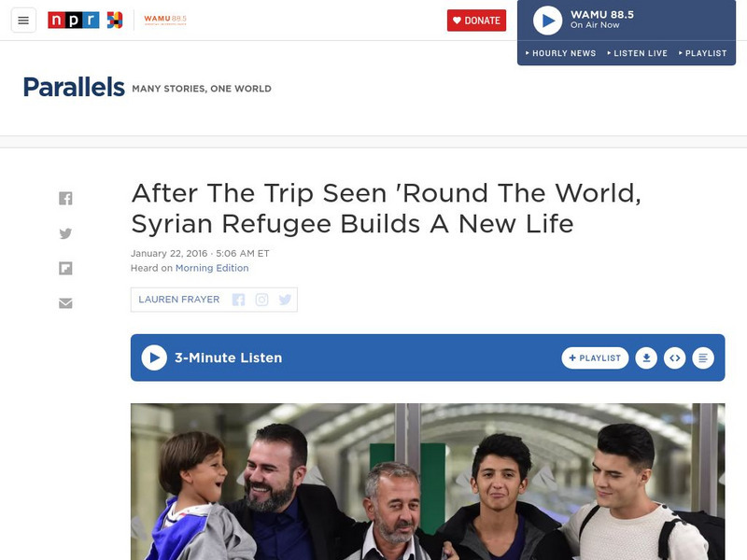Image resolution: width=747 pixels, height=560 pixels.
Task: Open the article's lead photo
Action: coord(428,482)
